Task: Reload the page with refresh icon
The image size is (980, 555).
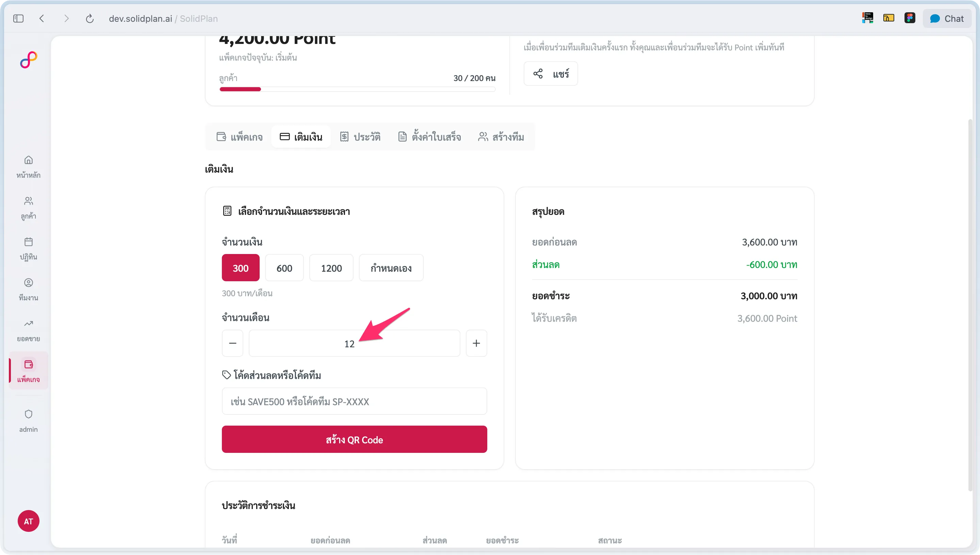Action: pos(90,18)
